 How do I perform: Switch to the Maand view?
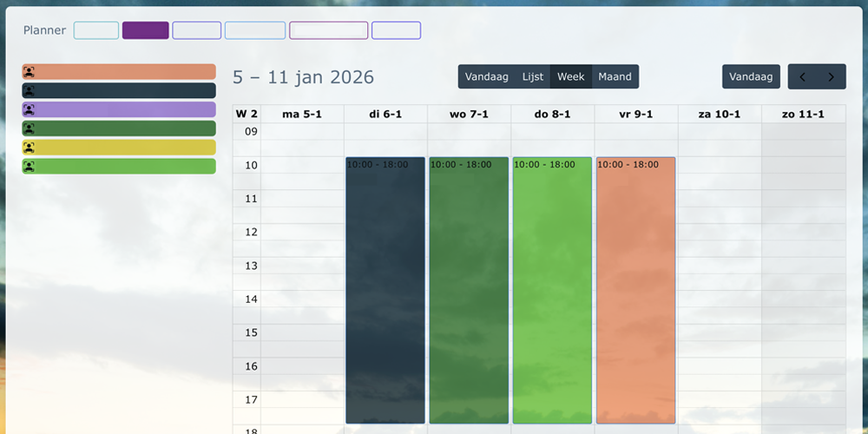click(615, 77)
